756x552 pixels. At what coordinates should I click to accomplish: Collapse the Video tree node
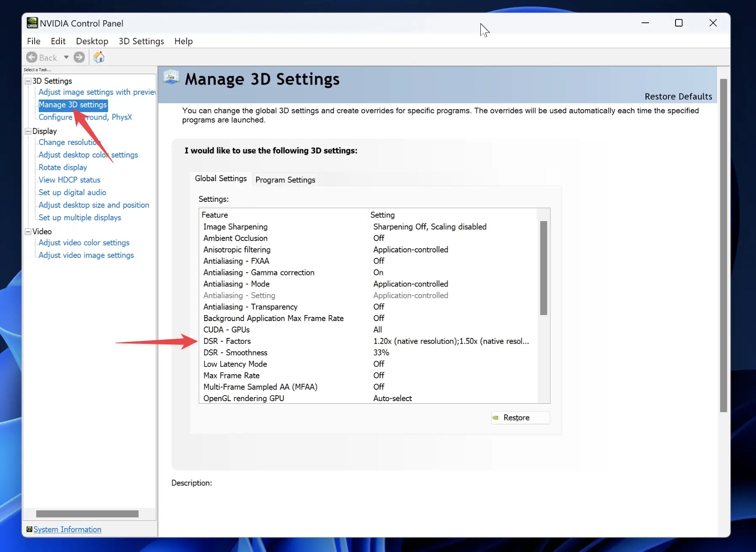coord(28,231)
